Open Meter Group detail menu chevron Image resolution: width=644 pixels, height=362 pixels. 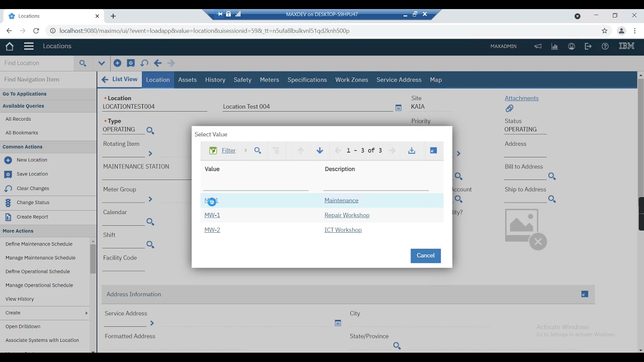click(x=150, y=199)
